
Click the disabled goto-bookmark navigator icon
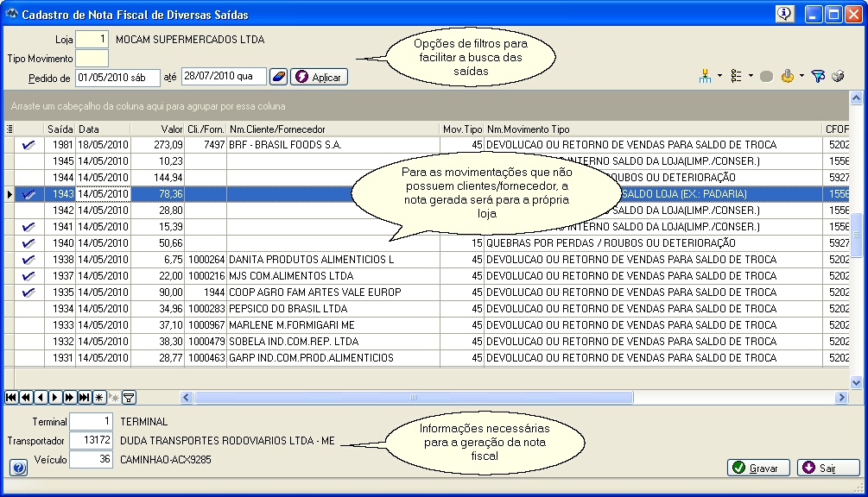point(113,398)
